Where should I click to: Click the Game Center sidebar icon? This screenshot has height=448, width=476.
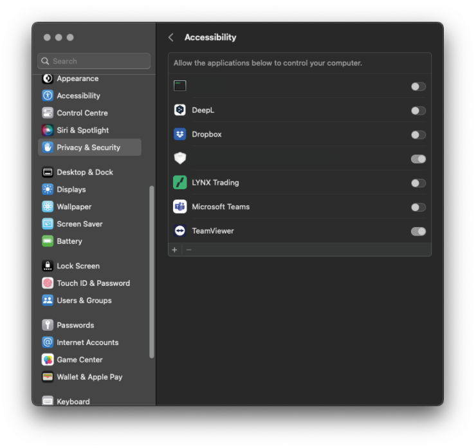(x=48, y=360)
